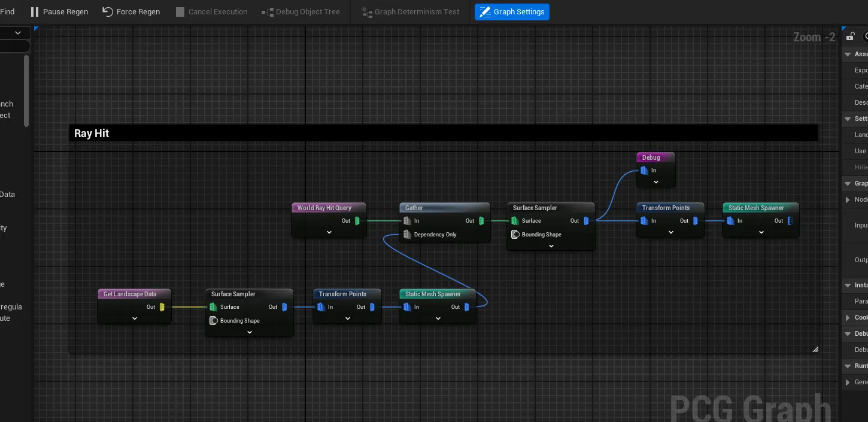
Task: Click the Force Regen toolbar button
Action: pos(131,12)
